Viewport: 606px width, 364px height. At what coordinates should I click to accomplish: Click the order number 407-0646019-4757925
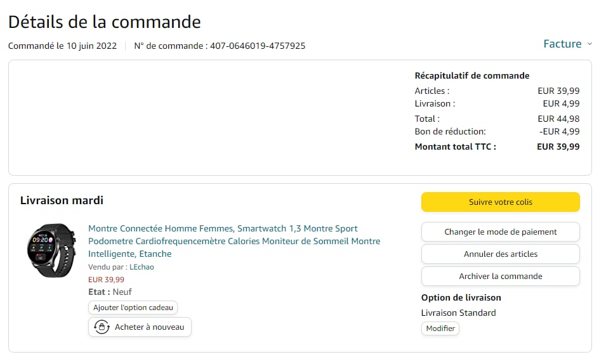[258, 46]
